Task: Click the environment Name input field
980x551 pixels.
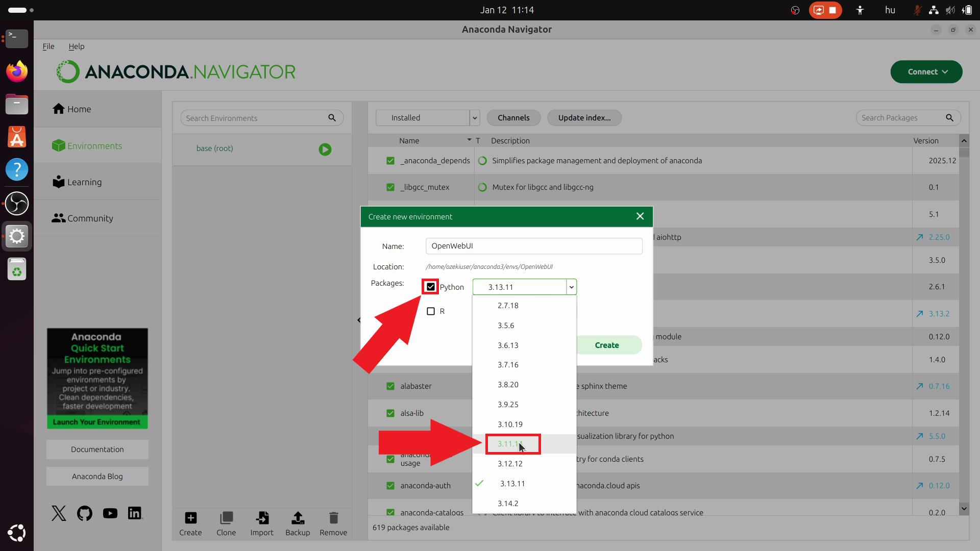Action: coord(534,246)
